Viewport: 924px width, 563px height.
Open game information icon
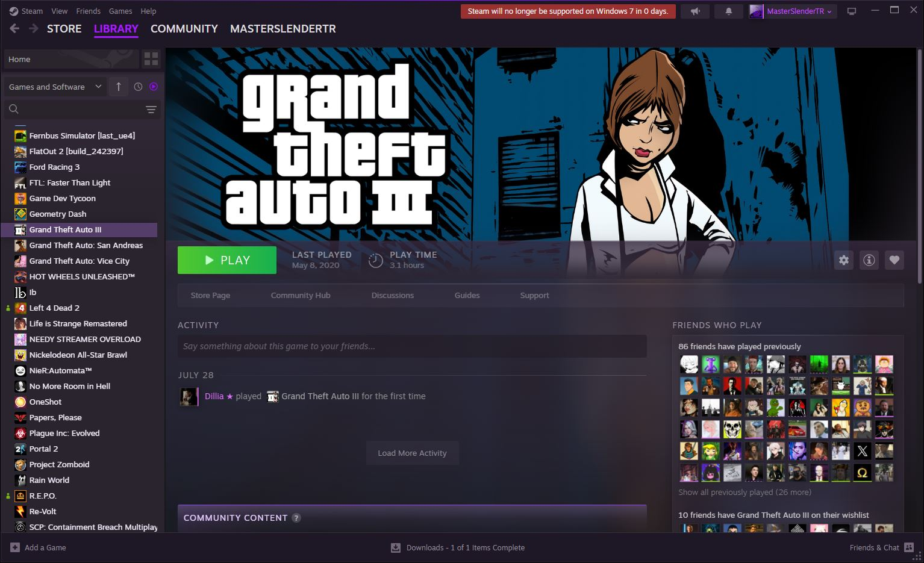click(869, 260)
